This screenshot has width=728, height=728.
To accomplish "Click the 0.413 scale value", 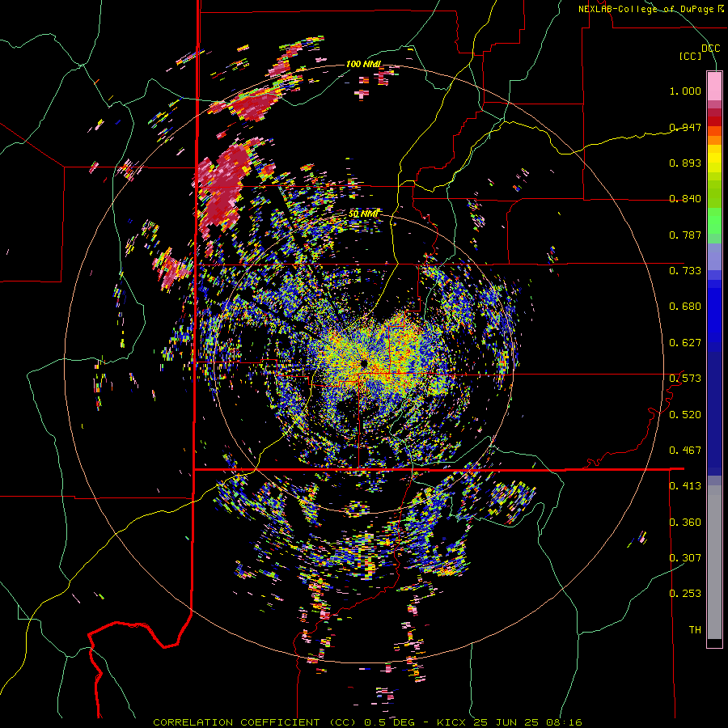I will (x=685, y=486).
